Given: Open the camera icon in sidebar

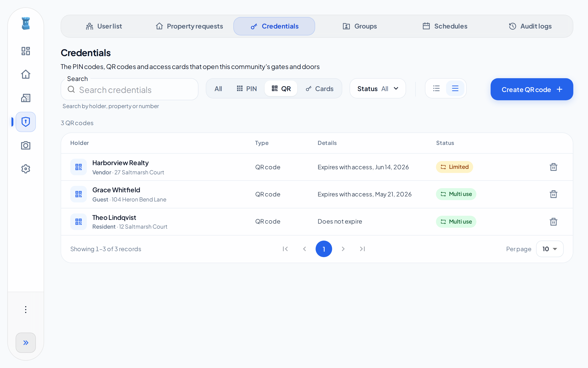Looking at the screenshot, I should click(x=25, y=145).
